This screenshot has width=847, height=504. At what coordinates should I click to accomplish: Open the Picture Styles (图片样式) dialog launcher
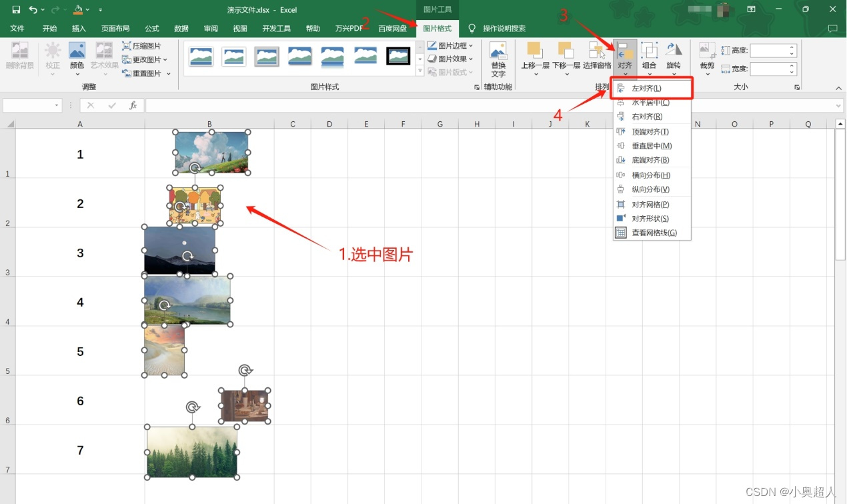(x=477, y=87)
